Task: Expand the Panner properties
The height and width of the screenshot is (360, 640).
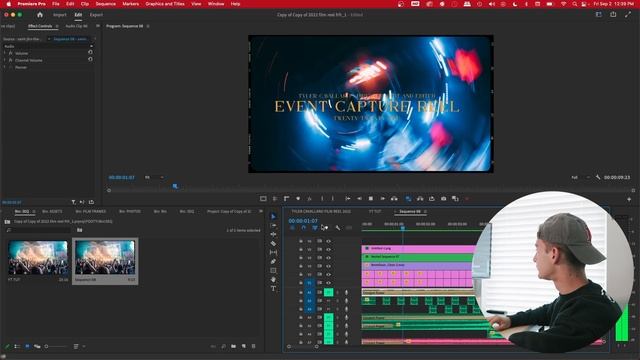Action: 5,67
